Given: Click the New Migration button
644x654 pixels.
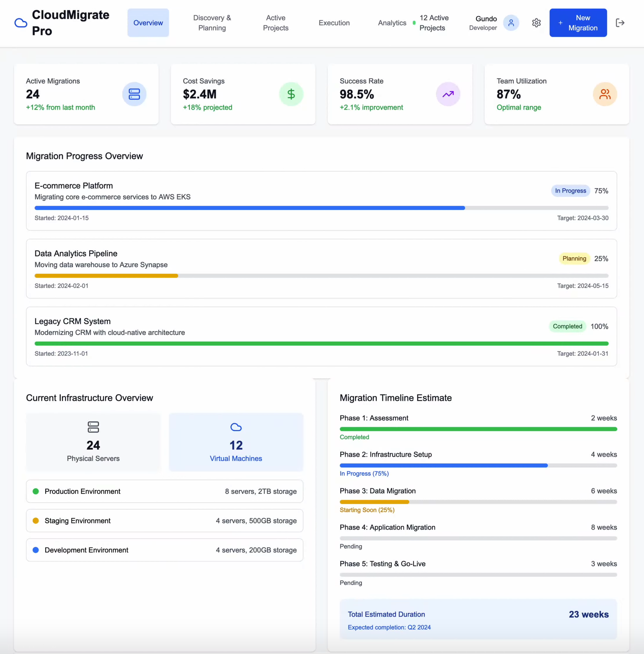Looking at the screenshot, I should [578, 23].
